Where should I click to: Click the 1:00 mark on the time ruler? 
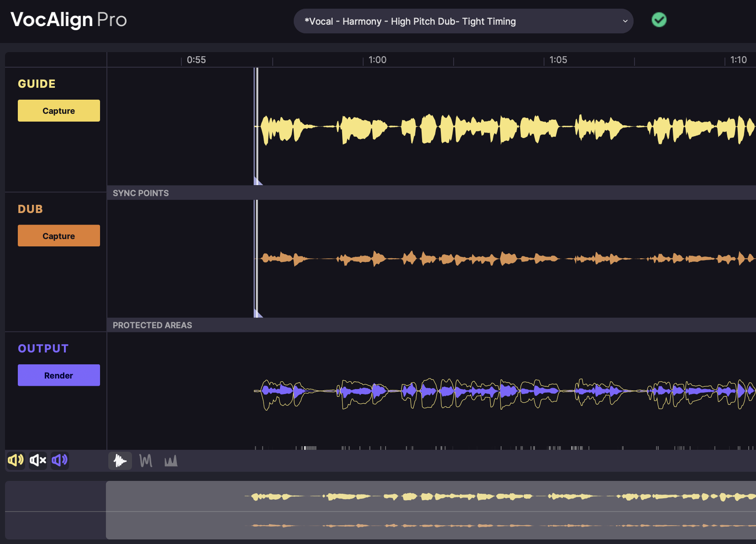click(x=377, y=60)
